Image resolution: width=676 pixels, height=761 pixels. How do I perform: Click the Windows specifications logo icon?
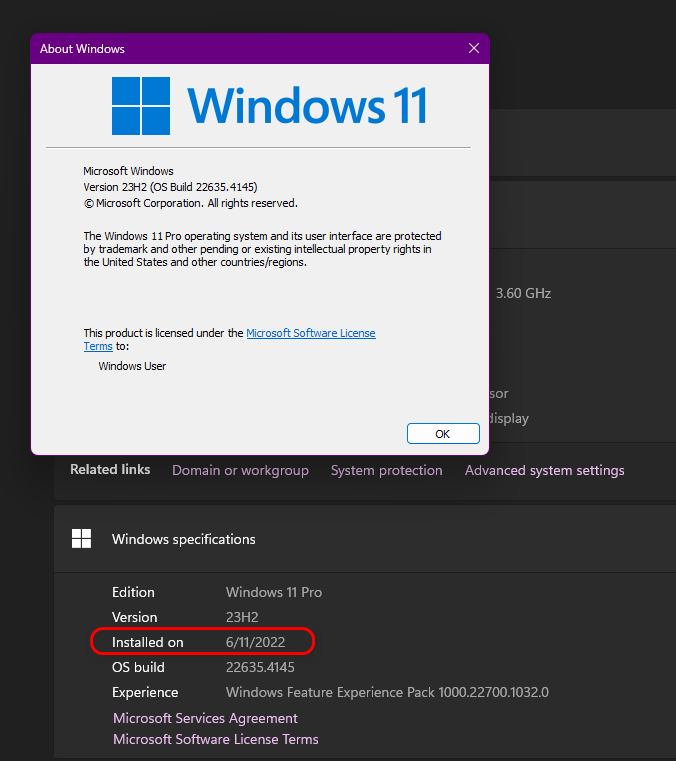[81, 539]
